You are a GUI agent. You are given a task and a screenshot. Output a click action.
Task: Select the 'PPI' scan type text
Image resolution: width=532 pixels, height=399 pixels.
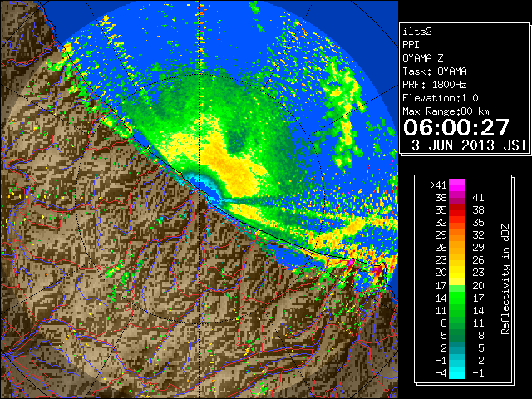(411, 45)
